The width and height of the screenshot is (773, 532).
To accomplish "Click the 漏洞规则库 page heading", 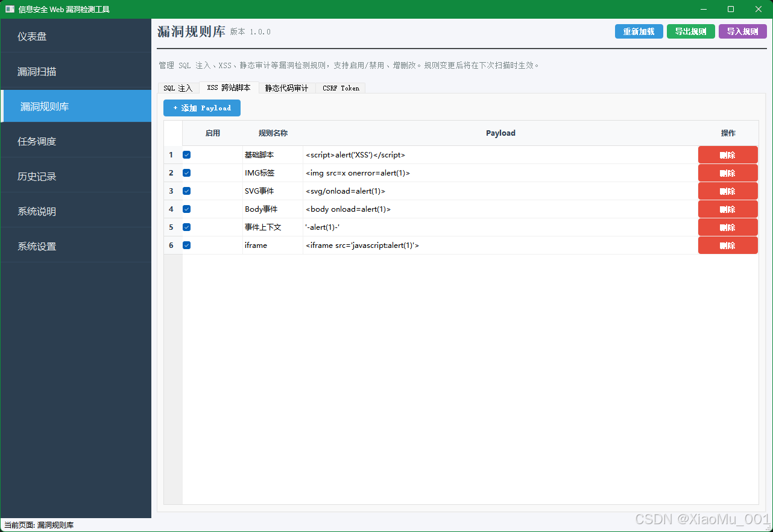I will pyautogui.click(x=191, y=32).
